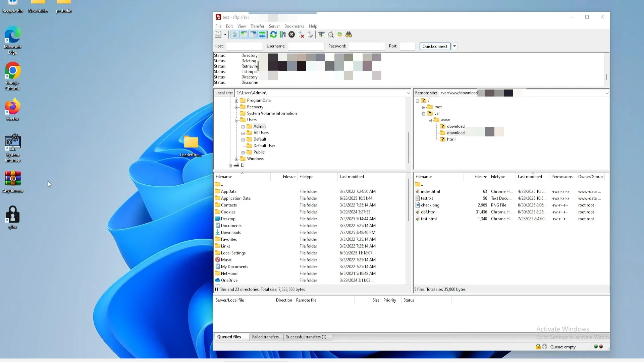
Task: Click the refresh file lists icon
Action: [x=273, y=35]
